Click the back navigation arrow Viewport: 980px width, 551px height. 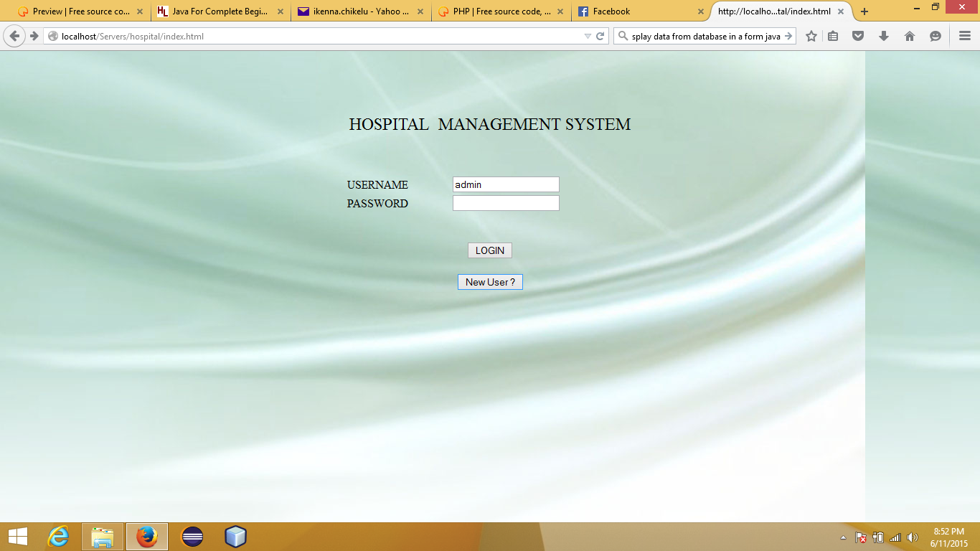[13, 34]
